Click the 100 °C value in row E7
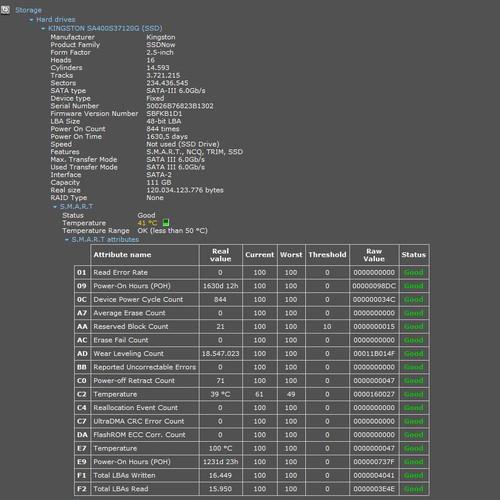 click(221, 449)
